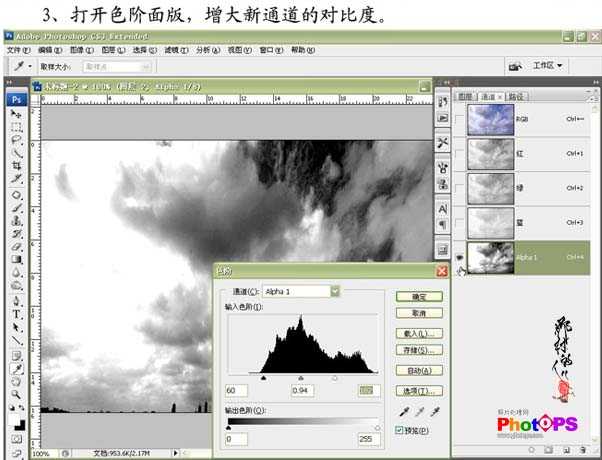Image resolution: width=602 pixels, height=460 pixels.
Task: Click the foreground/background color swatches
Action: pos(17,422)
